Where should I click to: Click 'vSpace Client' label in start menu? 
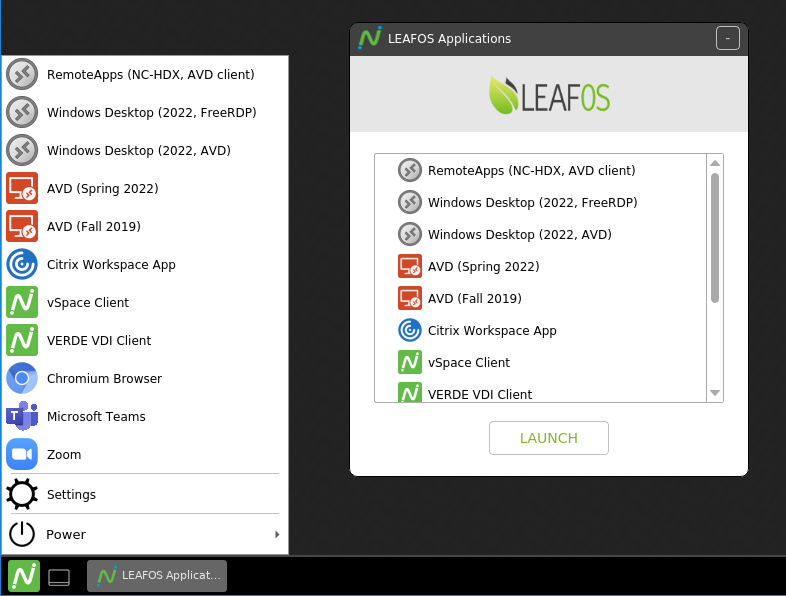[x=88, y=303]
